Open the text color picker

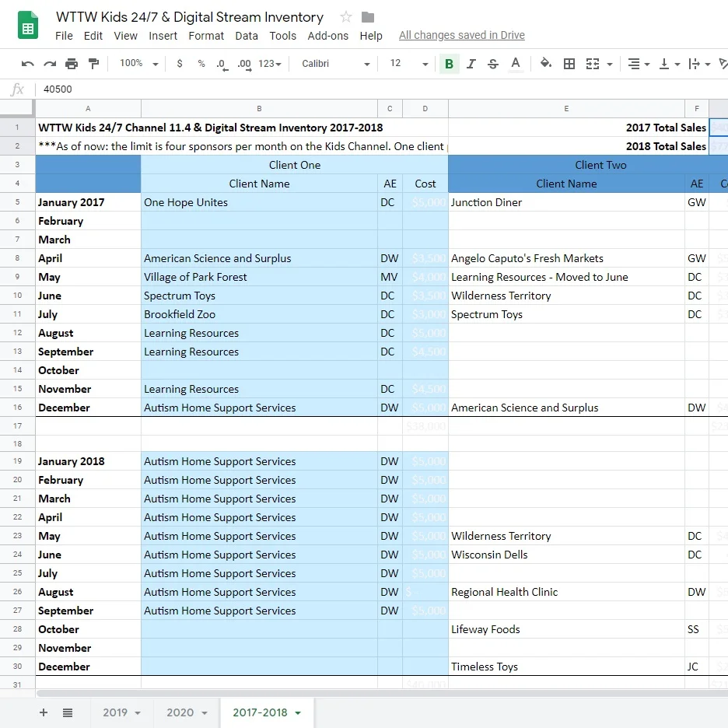tap(516, 64)
